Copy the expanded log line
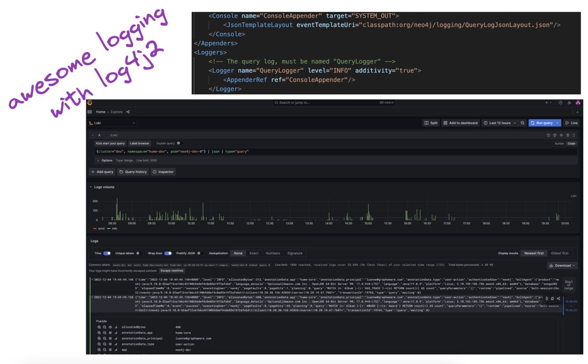The image size is (588, 364). click(553, 298)
